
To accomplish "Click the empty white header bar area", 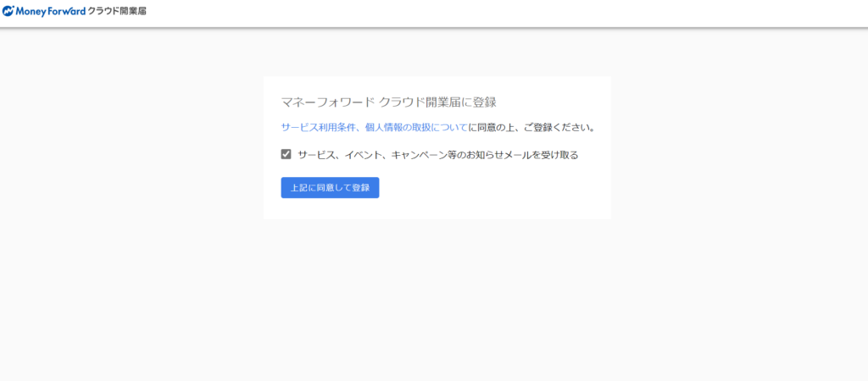I will point(509,13).
